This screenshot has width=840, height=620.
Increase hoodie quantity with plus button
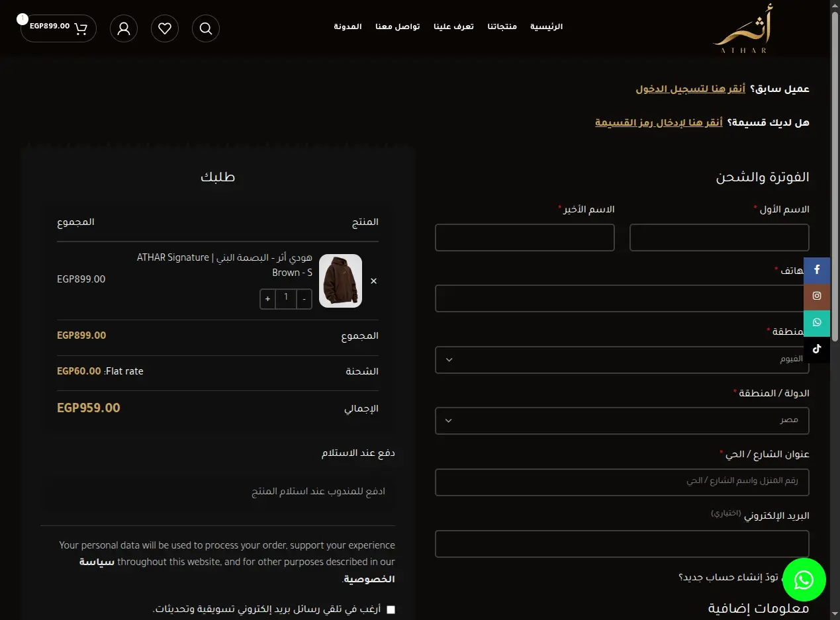267,299
